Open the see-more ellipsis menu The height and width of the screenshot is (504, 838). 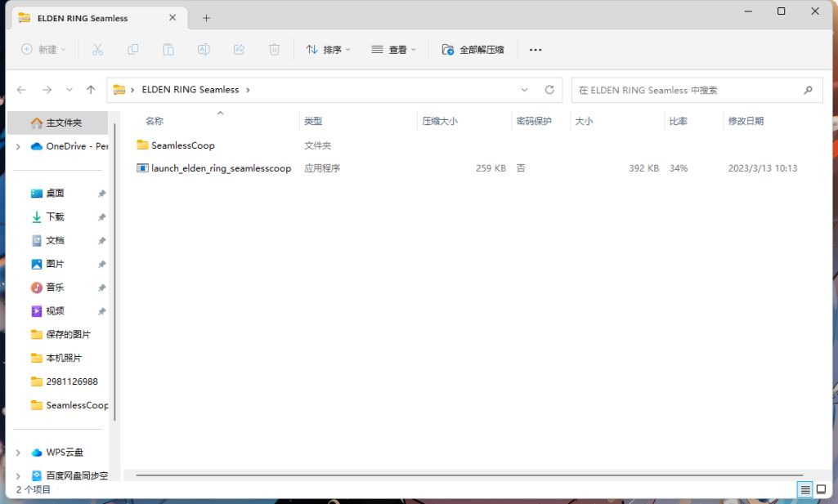(536, 49)
